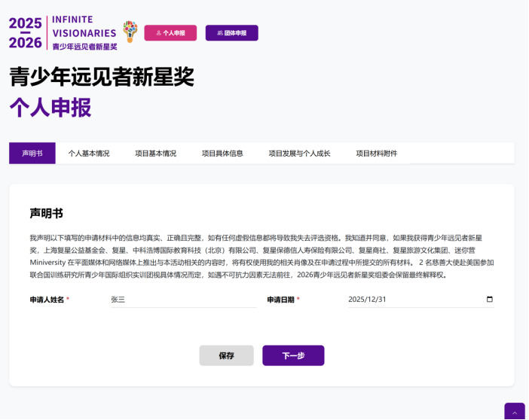Switch to the 声明书 tab

point(32,154)
